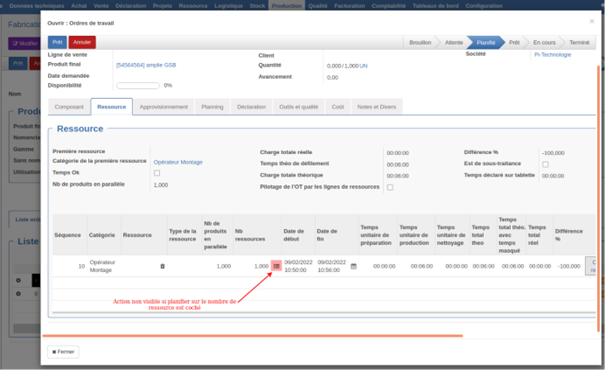Open the Tableaux de bord menu

click(436, 6)
